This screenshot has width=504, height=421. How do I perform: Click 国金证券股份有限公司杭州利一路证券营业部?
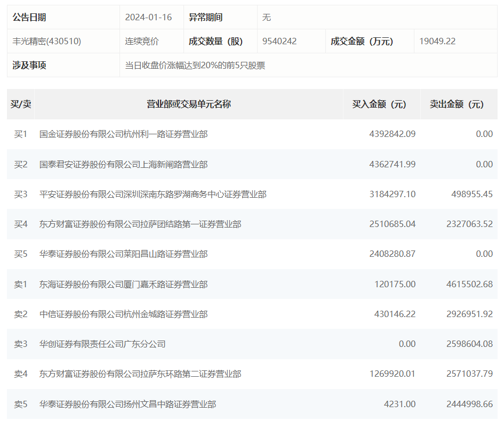click(123, 134)
